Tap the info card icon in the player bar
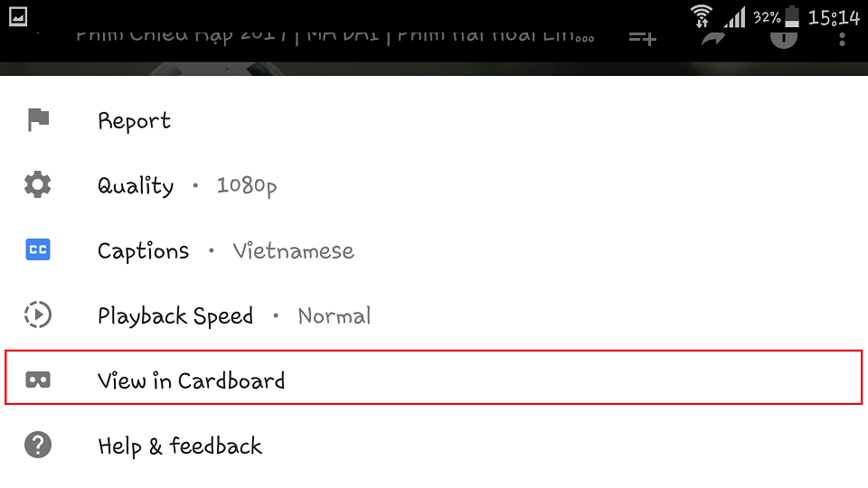 783,39
